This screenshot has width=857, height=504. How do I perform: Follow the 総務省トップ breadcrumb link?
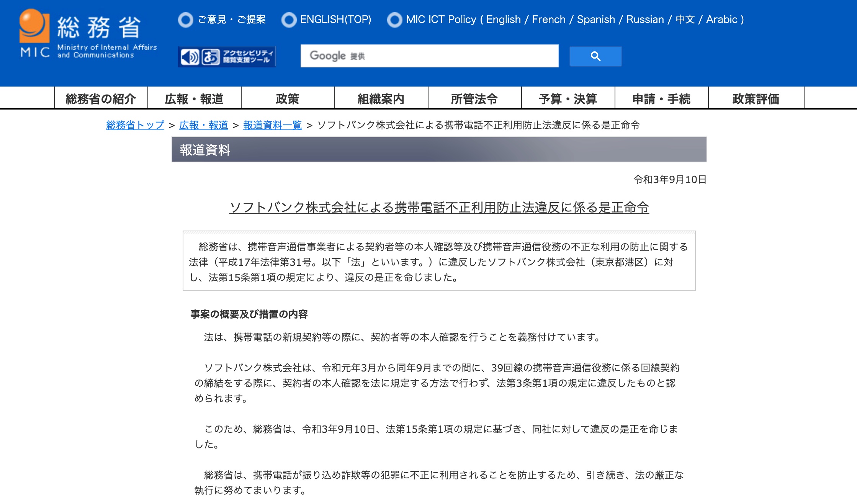point(135,125)
